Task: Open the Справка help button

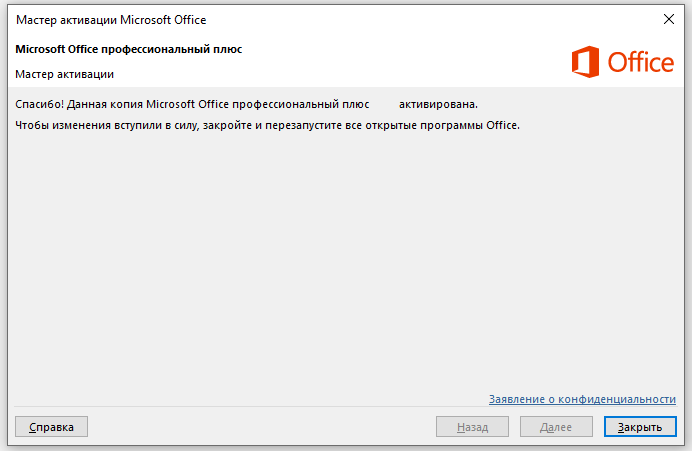Action: pos(51,427)
